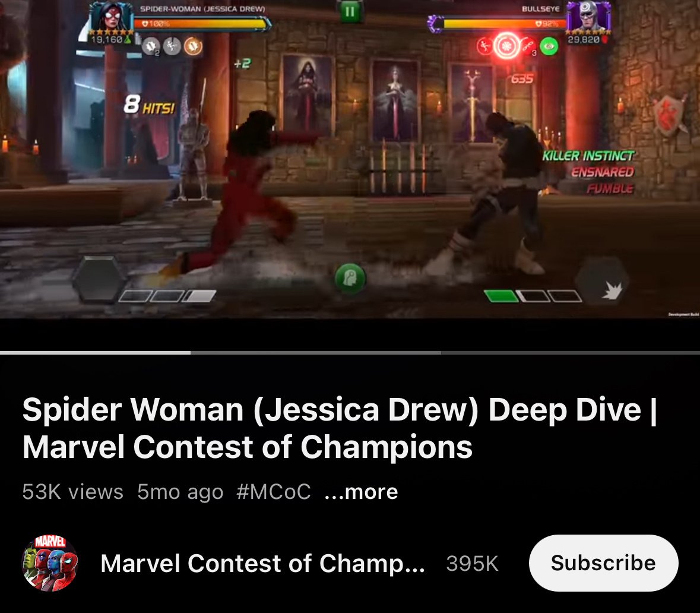Tap Spider-Woman champion portrait
This screenshot has width=700, height=613.
110,17
